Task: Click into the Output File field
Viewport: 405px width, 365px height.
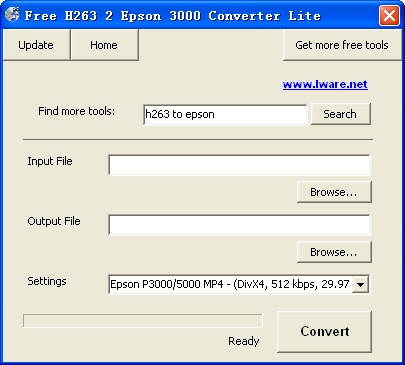Action: click(x=239, y=225)
